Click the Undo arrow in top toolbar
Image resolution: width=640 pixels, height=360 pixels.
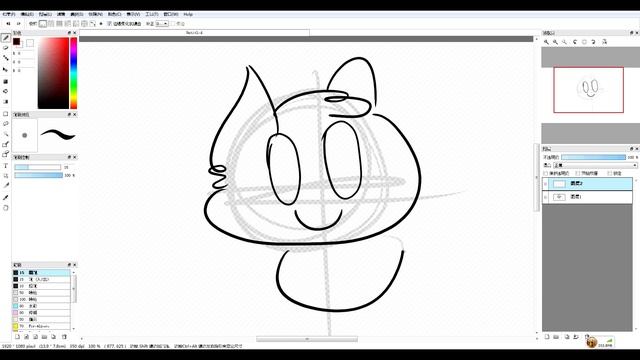(x=8, y=24)
